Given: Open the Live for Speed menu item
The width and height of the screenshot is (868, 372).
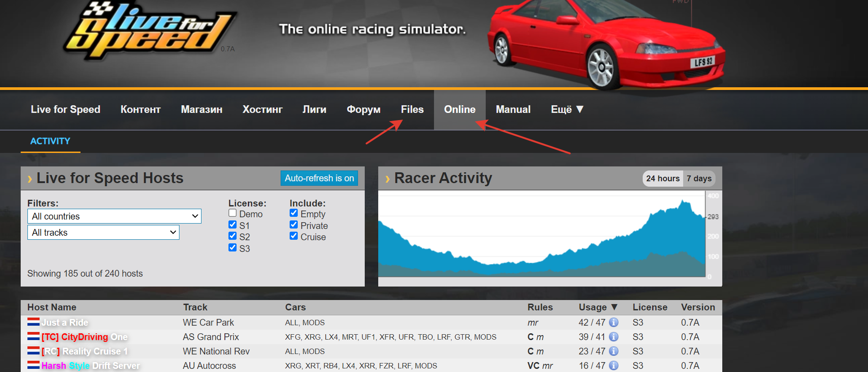Looking at the screenshot, I should (66, 109).
